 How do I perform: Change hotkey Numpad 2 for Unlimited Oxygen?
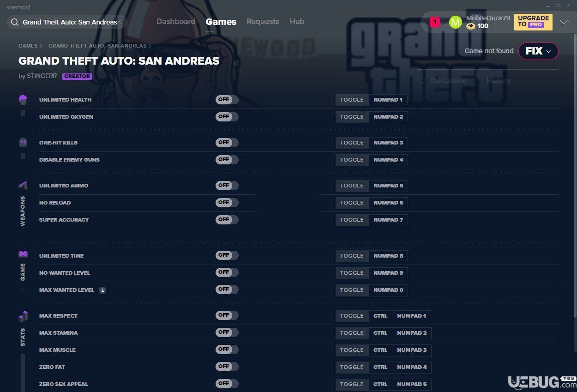pos(388,117)
